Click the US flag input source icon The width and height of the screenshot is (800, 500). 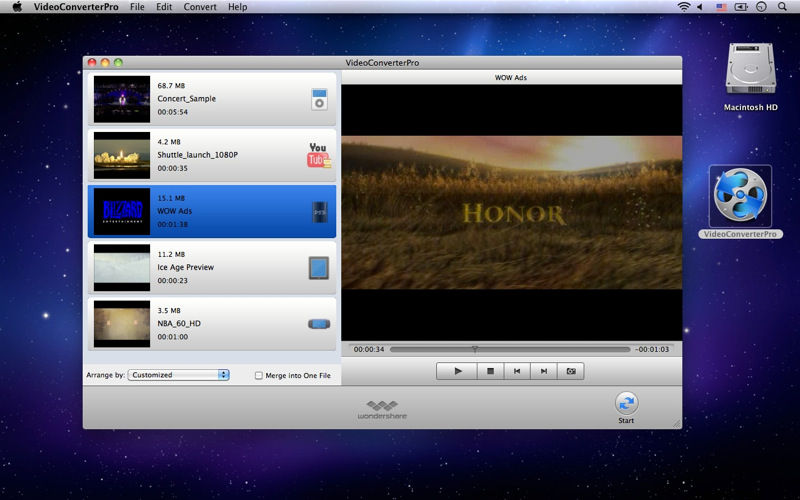pyautogui.click(x=721, y=7)
